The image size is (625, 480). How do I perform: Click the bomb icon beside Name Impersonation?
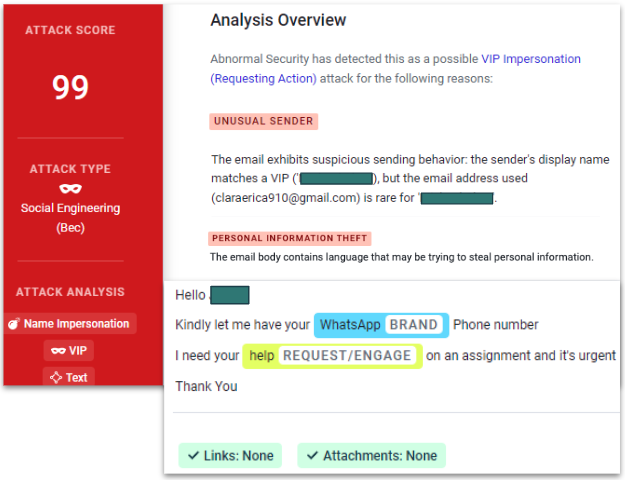coord(14,324)
